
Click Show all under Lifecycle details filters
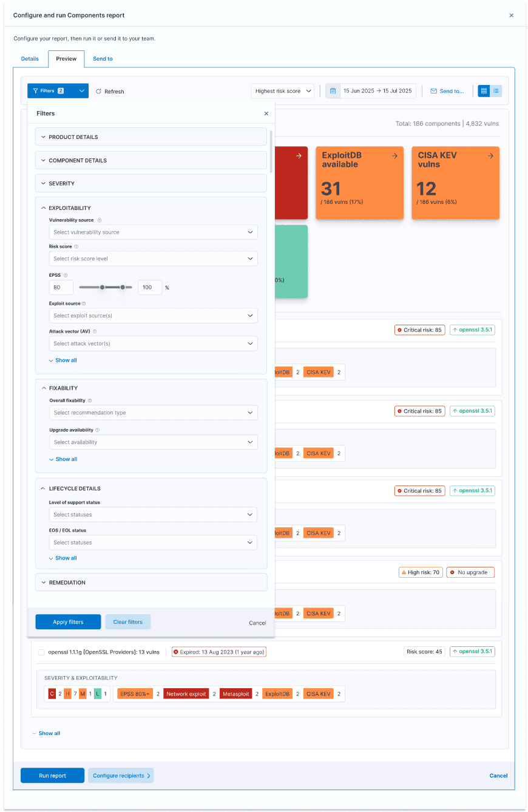point(63,558)
